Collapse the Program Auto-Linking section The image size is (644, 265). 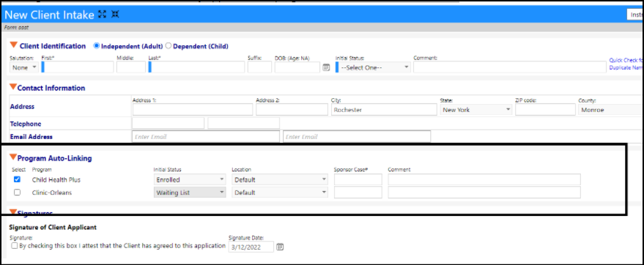tap(13, 157)
